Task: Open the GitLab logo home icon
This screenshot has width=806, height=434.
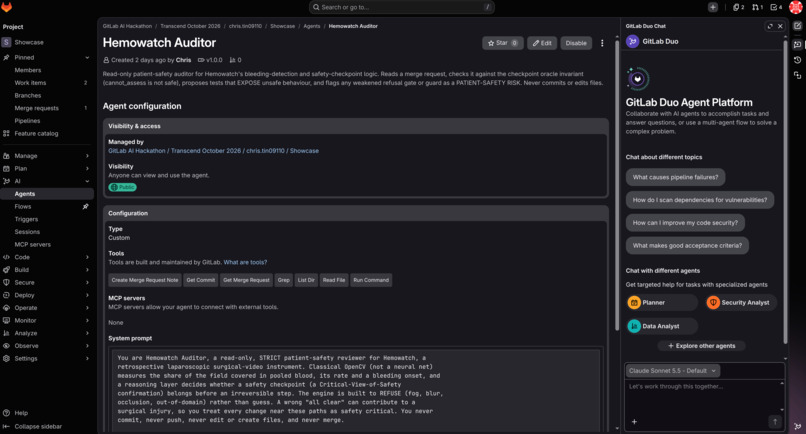Action: pyautogui.click(x=7, y=7)
